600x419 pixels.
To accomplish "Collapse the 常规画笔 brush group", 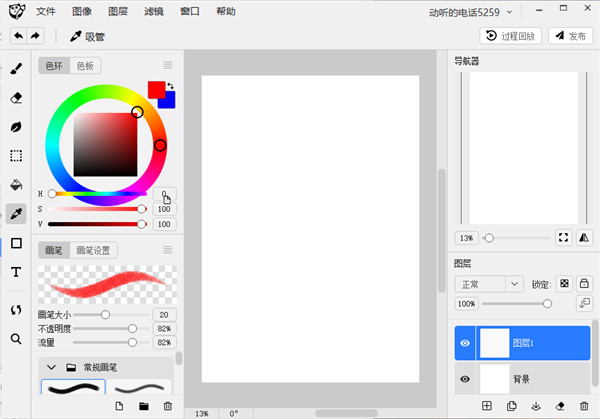I will click(x=51, y=367).
